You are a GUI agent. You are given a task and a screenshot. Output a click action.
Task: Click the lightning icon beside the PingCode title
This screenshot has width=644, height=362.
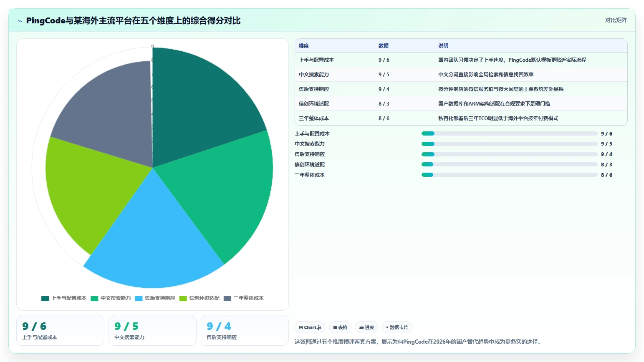(20, 21)
